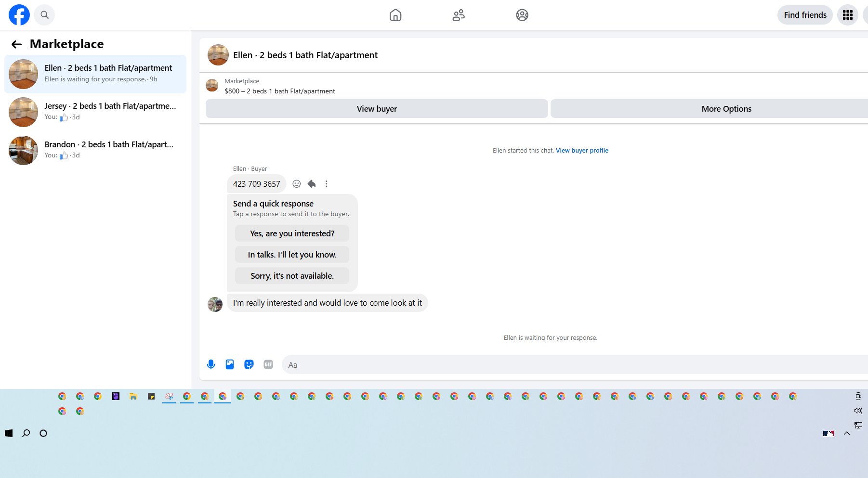
Task: Open File Explorer from the taskbar
Action: coord(133,396)
